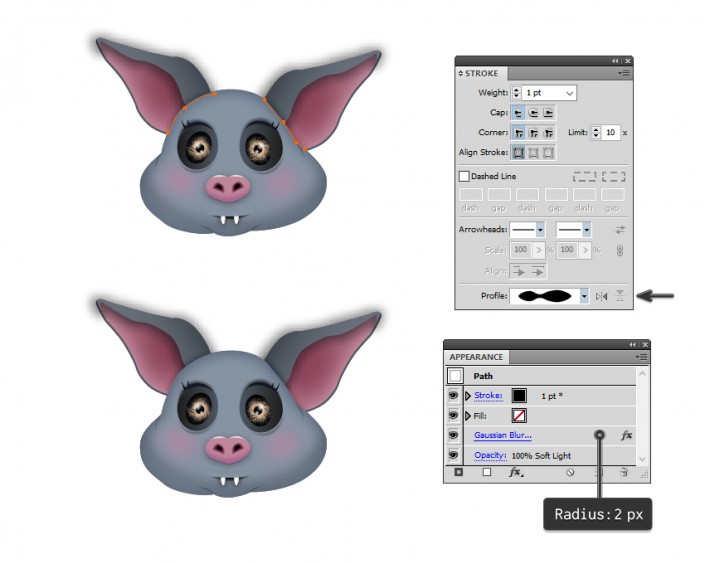Open Add New Effect fx button
This screenshot has width=705, height=564.
[516, 472]
